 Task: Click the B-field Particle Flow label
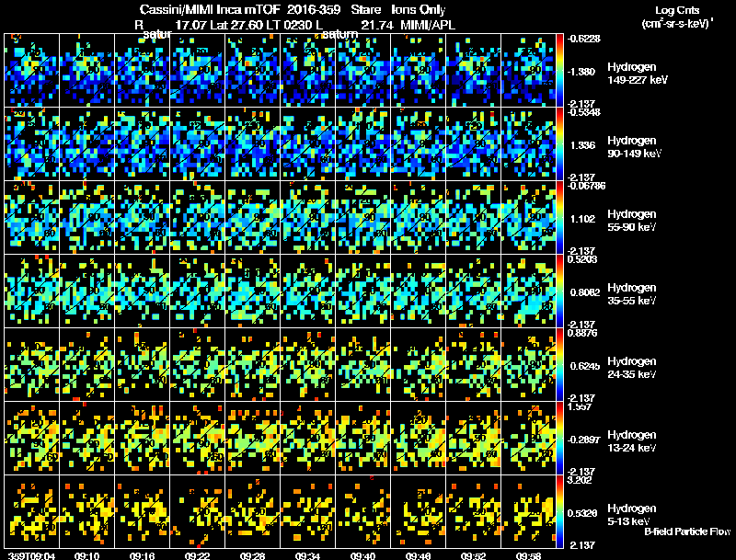(x=687, y=531)
